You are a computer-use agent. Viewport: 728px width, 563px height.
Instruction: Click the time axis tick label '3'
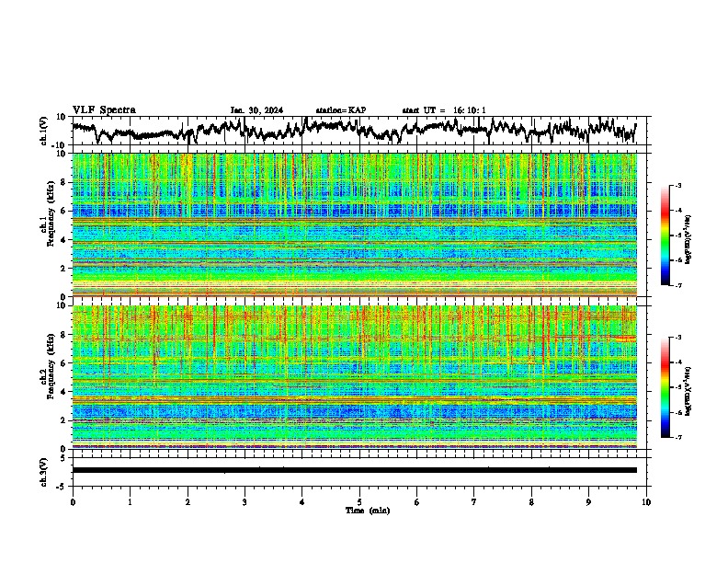coord(245,502)
